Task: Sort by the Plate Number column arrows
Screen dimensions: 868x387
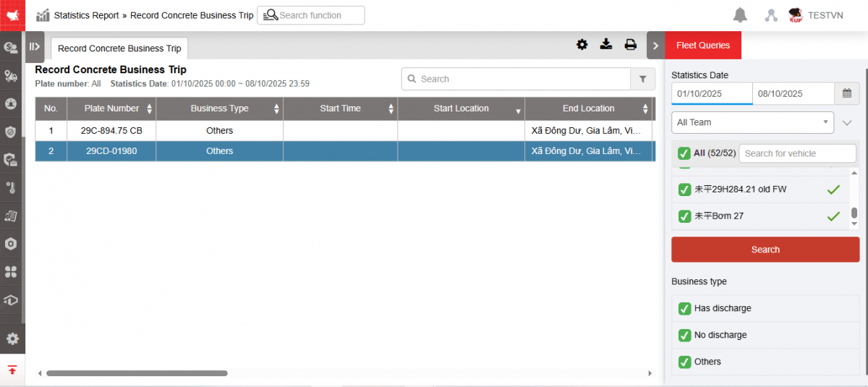Action: (150, 109)
